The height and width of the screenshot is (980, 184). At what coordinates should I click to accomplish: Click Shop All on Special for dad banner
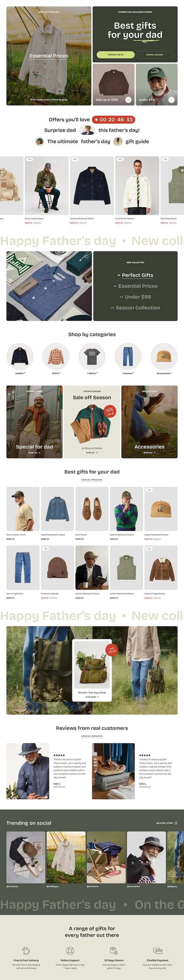[x=34, y=453]
